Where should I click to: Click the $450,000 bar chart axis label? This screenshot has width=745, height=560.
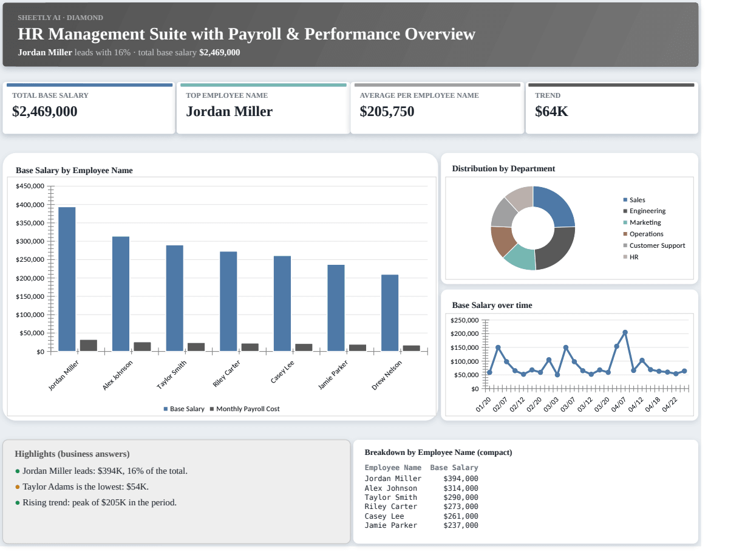pos(30,186)
